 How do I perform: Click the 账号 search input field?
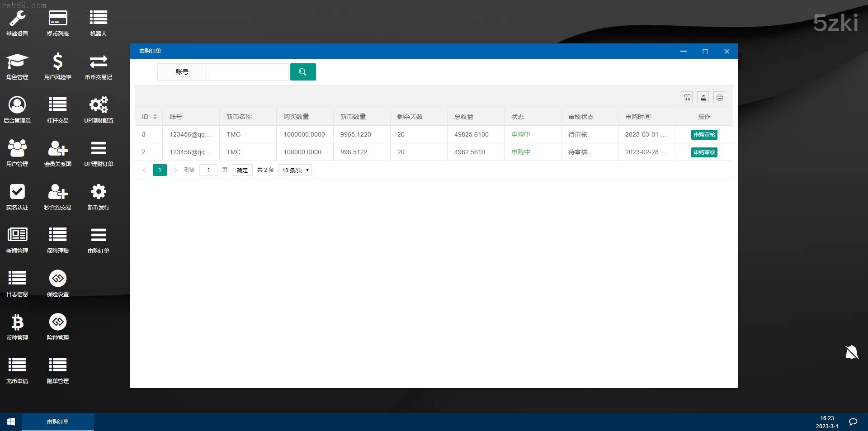tap(247, 72)
